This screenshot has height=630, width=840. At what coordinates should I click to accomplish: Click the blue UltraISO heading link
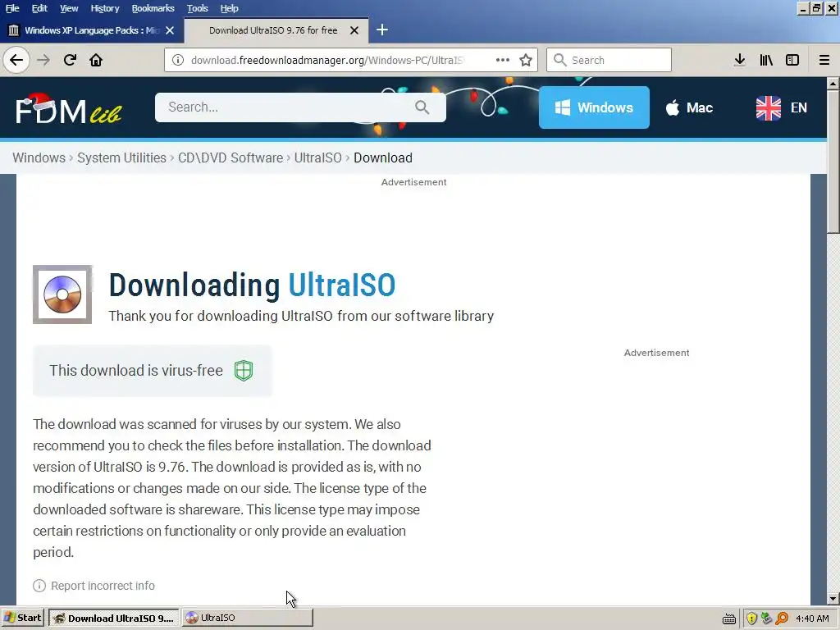pyautogui.click(x=342, y=285)
